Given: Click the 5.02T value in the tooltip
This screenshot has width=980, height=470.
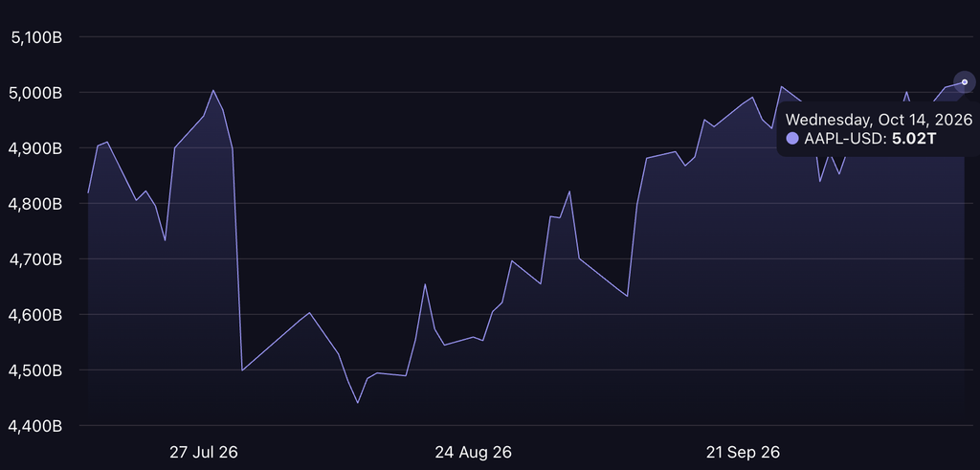Looking at the screenshot, I should click(x=913, y=139).
